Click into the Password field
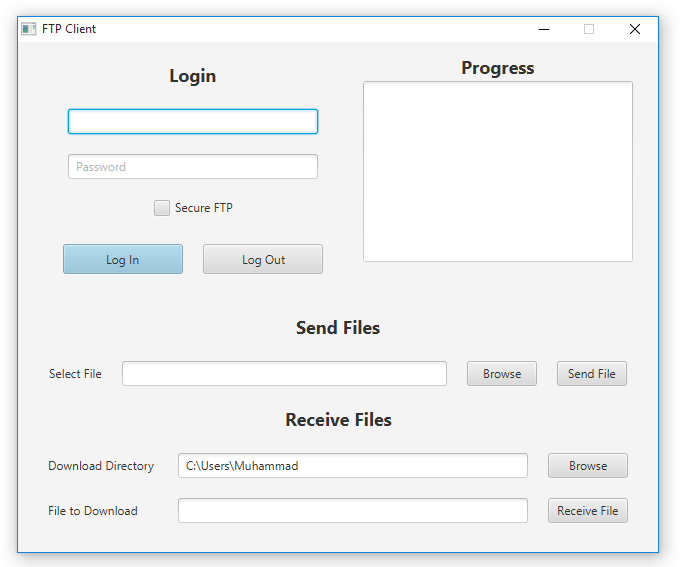The image size is (681, 567). pos(192,167)
